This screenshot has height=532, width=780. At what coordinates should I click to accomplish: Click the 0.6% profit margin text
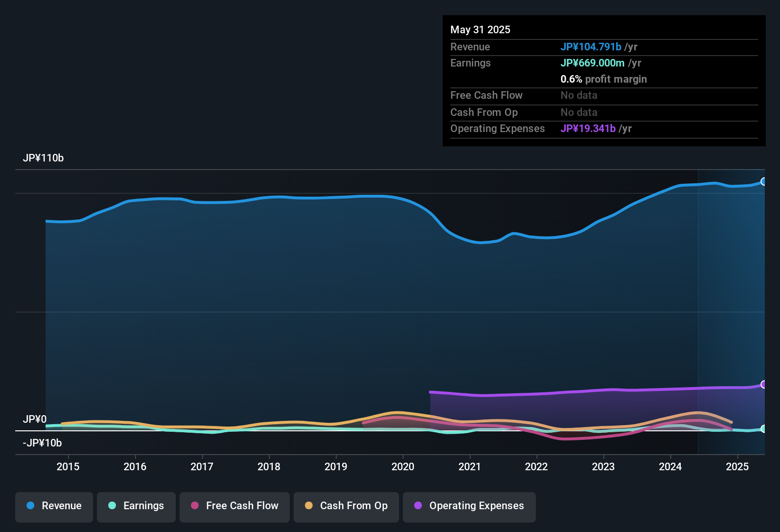604,79
